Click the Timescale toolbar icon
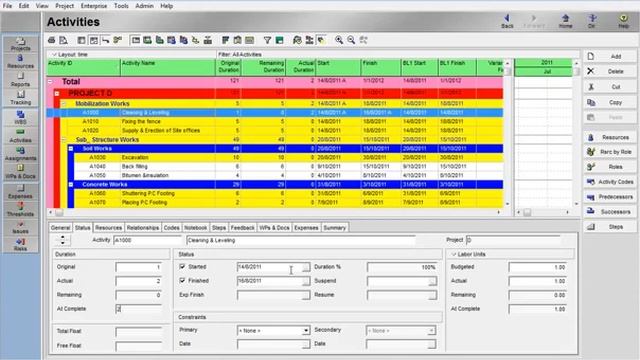Screen dimensions: 640x360 [249, 40]
